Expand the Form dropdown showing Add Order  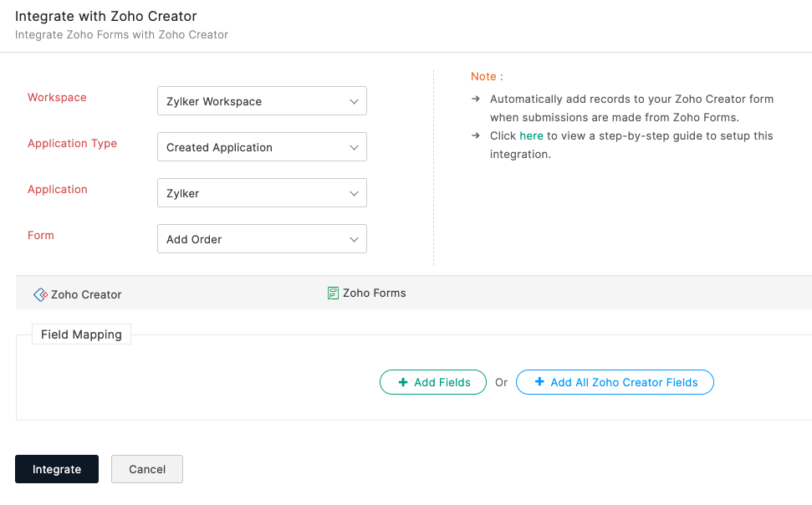click(x=262, y=239)
